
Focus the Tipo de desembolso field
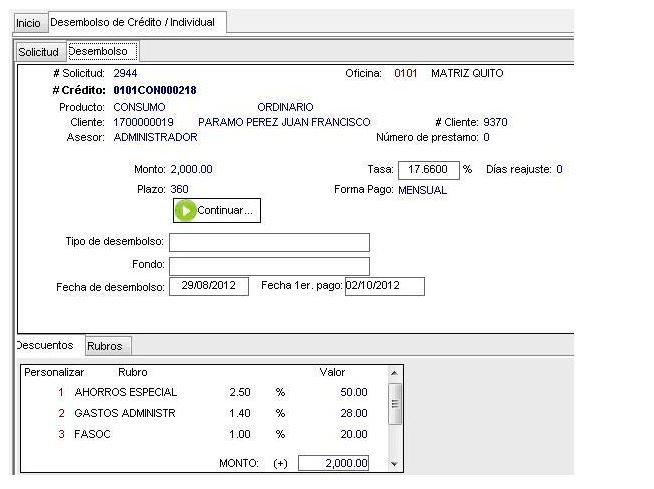click(x=269, y=242)
